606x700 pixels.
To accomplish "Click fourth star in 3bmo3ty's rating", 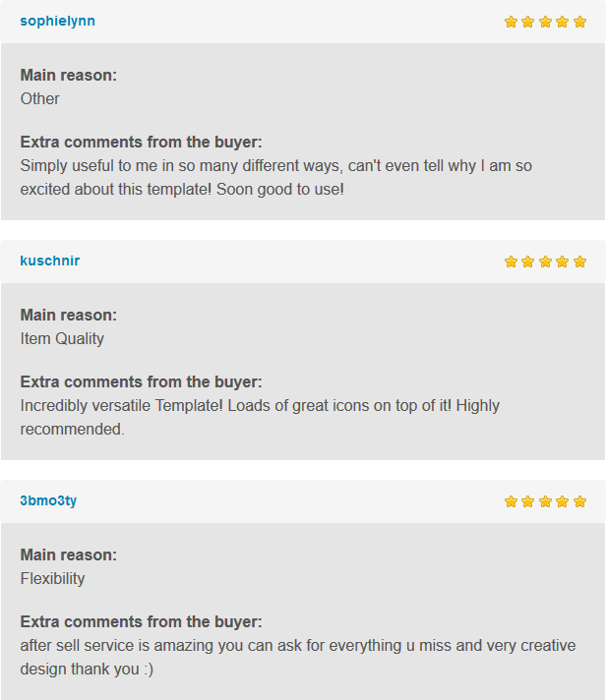I will (563, 501).
